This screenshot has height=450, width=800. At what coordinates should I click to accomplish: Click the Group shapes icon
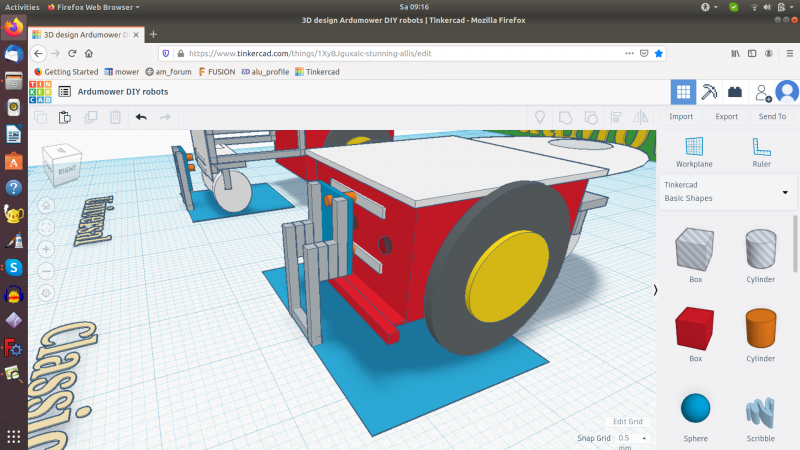point(565,117)
